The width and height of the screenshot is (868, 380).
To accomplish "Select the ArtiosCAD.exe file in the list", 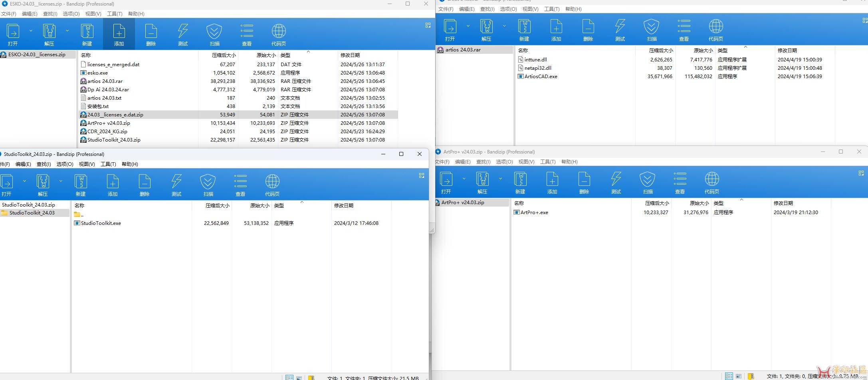I will tap(541, 77).
